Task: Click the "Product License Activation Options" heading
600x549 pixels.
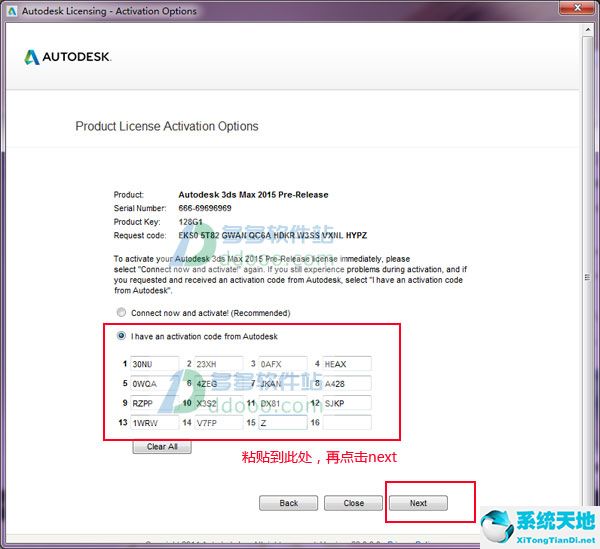Action: (167, 126)
